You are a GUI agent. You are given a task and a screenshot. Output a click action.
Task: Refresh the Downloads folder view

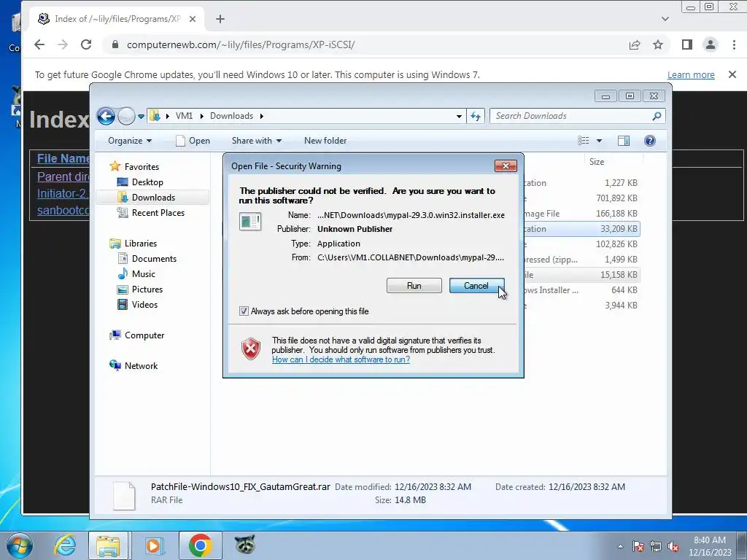(476, 116)
